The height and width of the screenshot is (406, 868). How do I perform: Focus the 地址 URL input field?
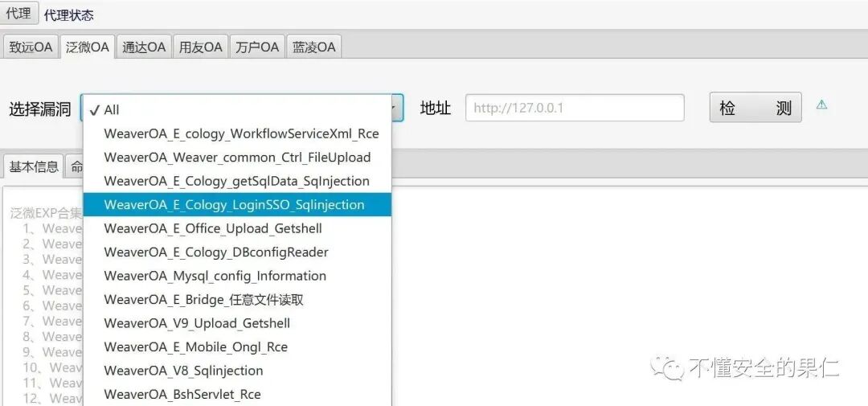point(575,108)
